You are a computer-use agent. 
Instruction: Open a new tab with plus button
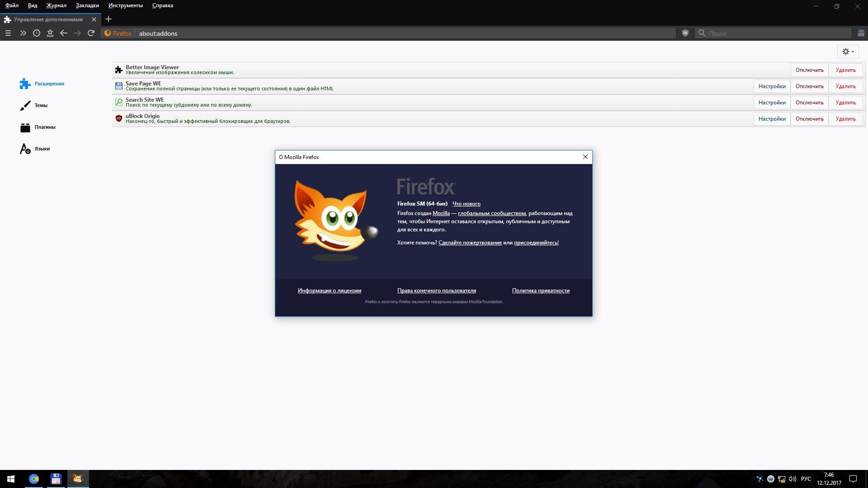(108, 19)
